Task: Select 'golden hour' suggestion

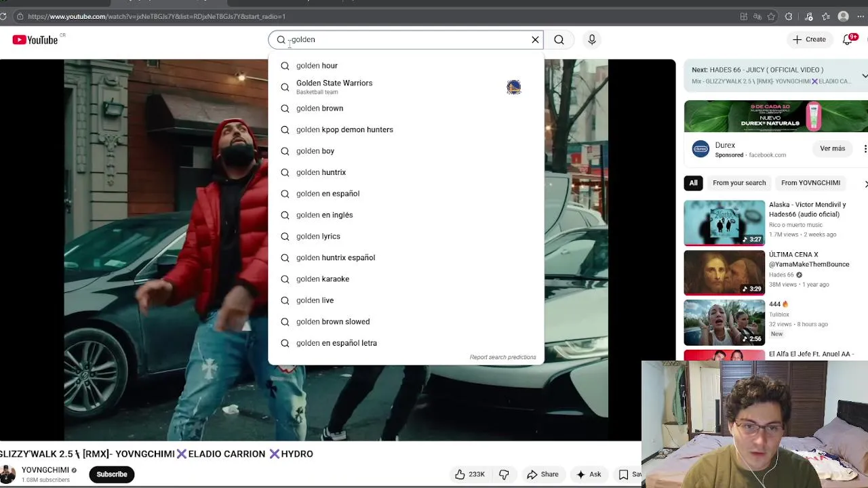Action: click(406, 66)
